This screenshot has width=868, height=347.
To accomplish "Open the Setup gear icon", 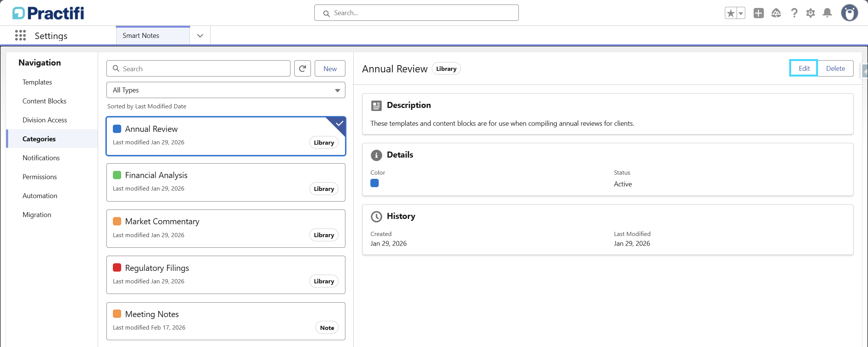I will click(x=810, y=13).
